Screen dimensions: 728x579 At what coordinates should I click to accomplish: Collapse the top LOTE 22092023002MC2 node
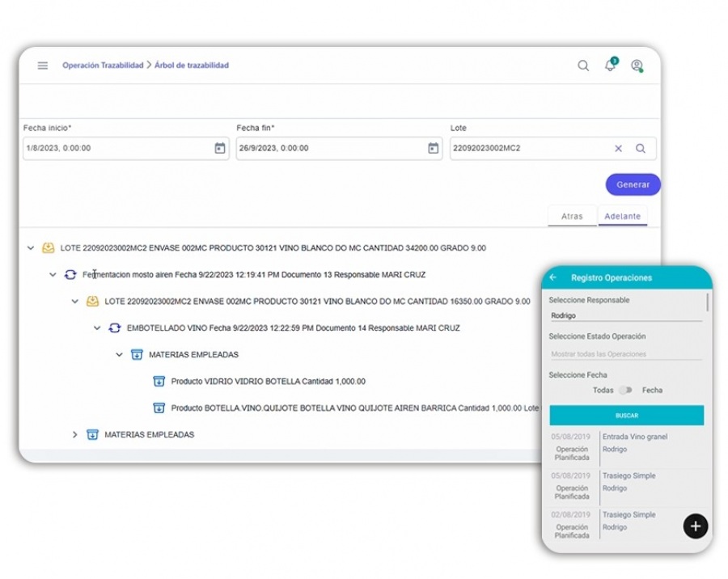click(x=31, y=248)
